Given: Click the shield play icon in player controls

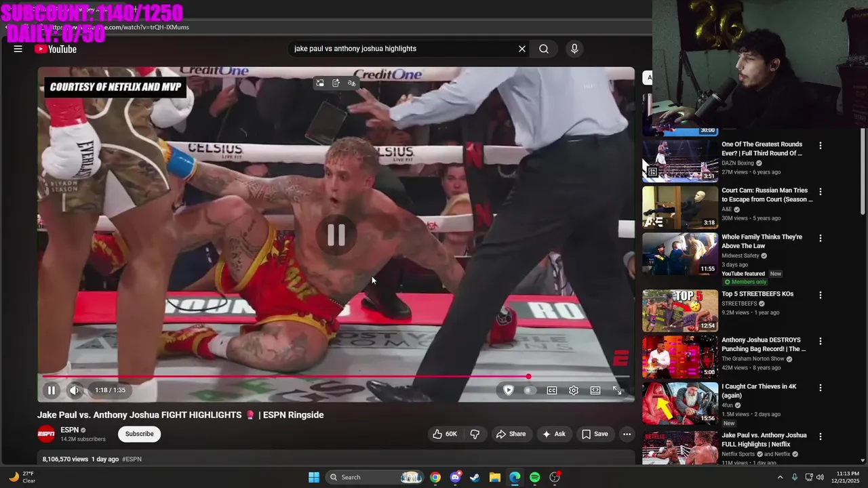Looking at the screenshot, I should coord(509,390).
